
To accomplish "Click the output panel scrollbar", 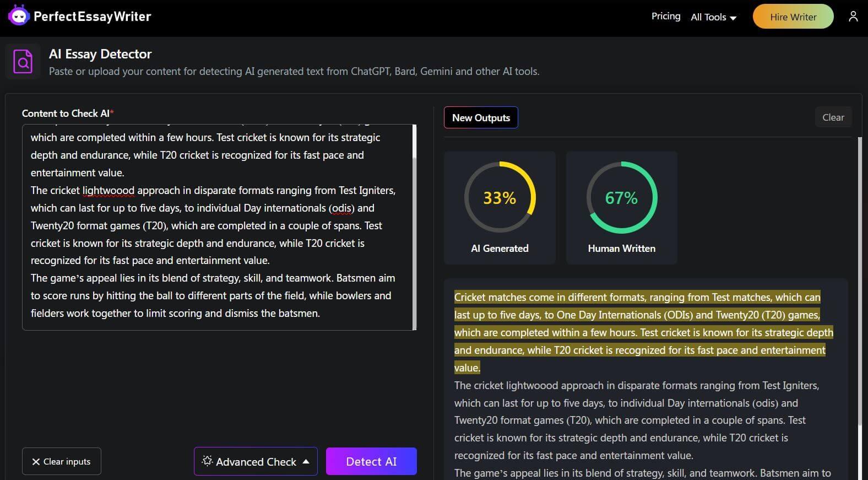I will (860, 276).
